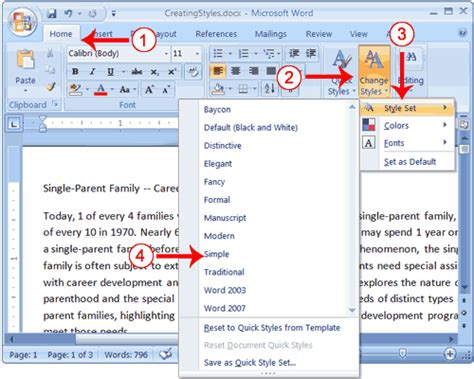Pick Default (Black and White) style
The image size is (474, 379).
coord(251,128)
